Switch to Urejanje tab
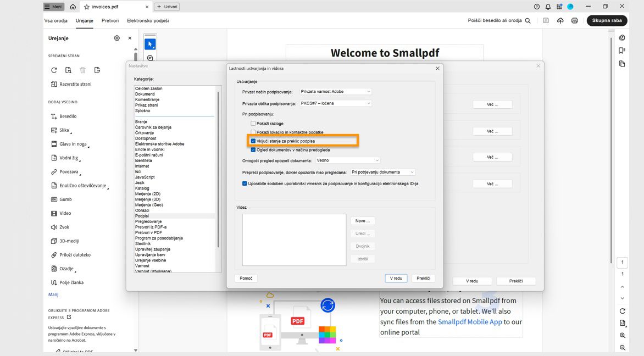The width and height of the screenshot is (644, 356). coord(84,20)
